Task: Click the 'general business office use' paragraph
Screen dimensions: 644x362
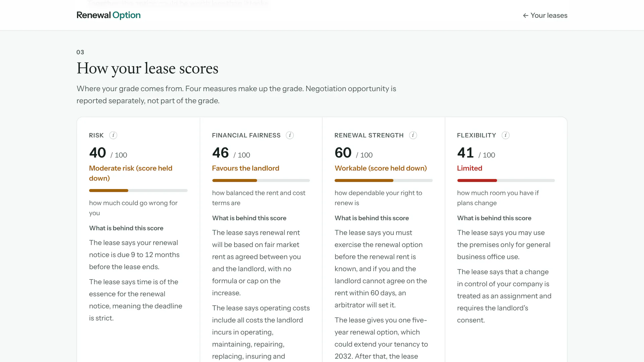Action: 503,245
